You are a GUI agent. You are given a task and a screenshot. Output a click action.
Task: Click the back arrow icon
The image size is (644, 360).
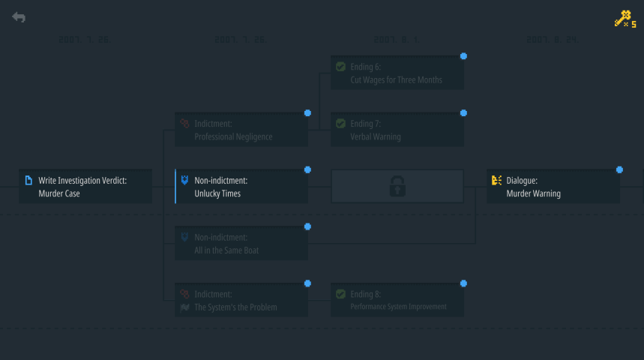(x=19, y=17)
